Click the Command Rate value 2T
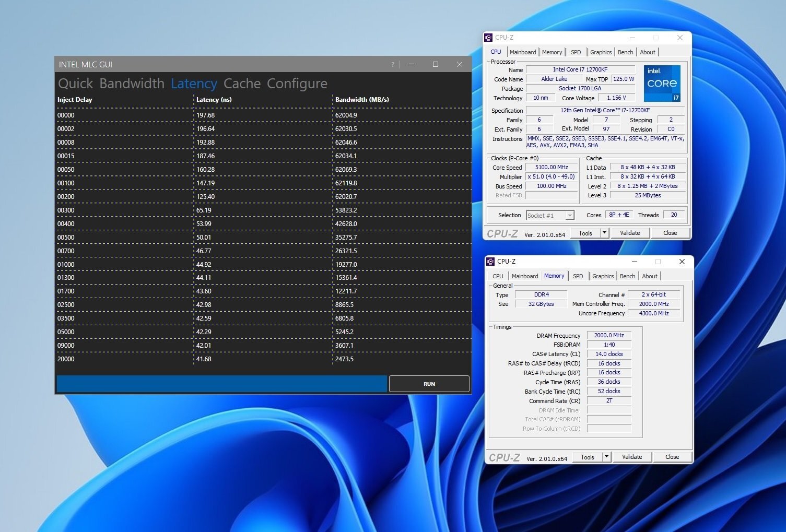Image resolution: width=786 pixels, height=532 pixels. pos(609,400)
